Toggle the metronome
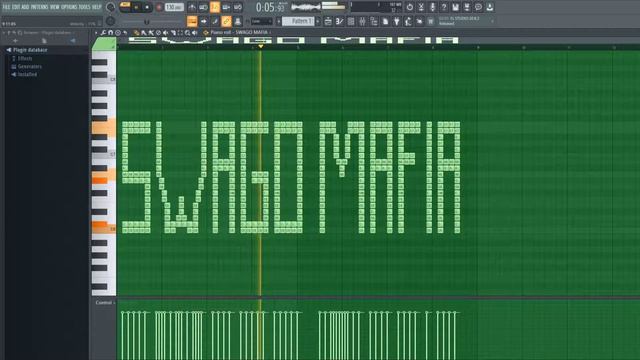The image size is (640, 360). click(192, 7)
